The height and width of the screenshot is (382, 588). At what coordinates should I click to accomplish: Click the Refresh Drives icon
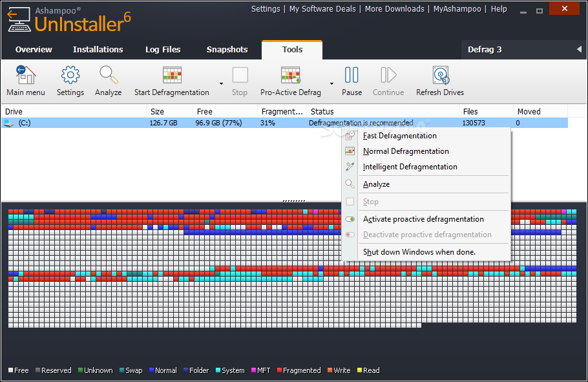pyautogui.click(x=441, y=75)
